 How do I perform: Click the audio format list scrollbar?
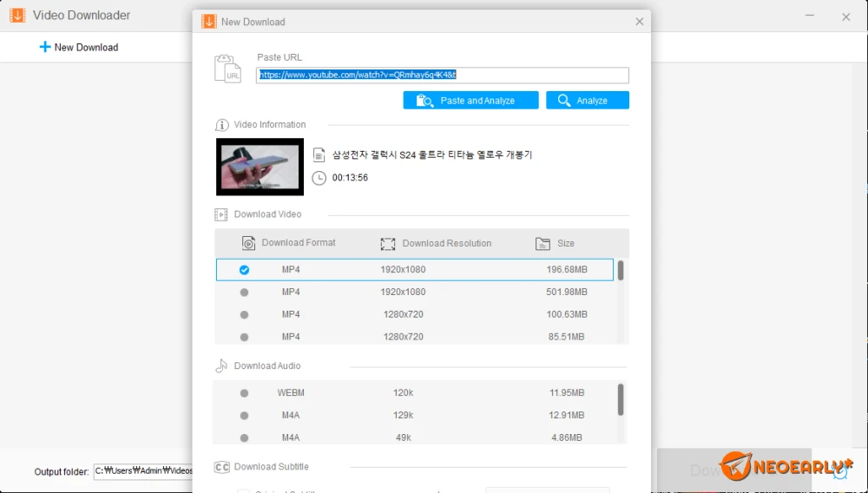click(621, 399)
